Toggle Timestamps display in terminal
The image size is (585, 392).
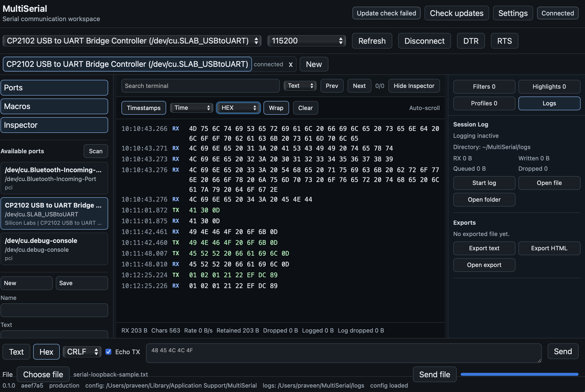[x=144, y=108]
